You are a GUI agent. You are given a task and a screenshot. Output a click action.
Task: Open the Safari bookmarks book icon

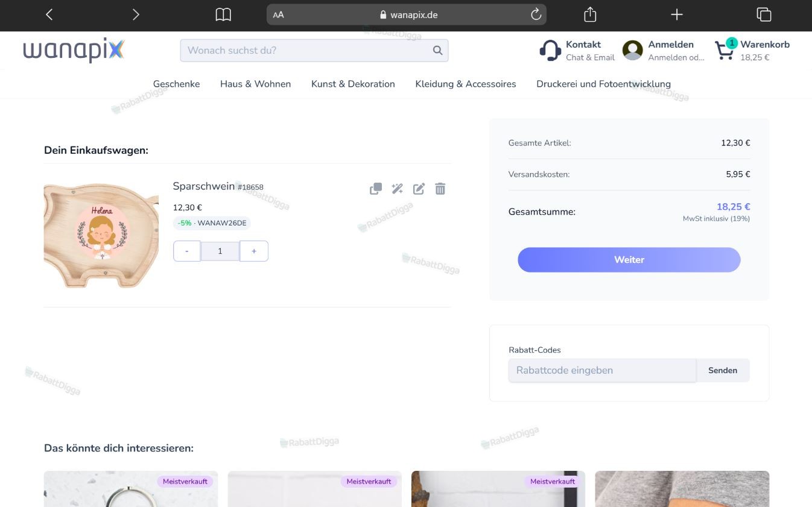(223, 14)
